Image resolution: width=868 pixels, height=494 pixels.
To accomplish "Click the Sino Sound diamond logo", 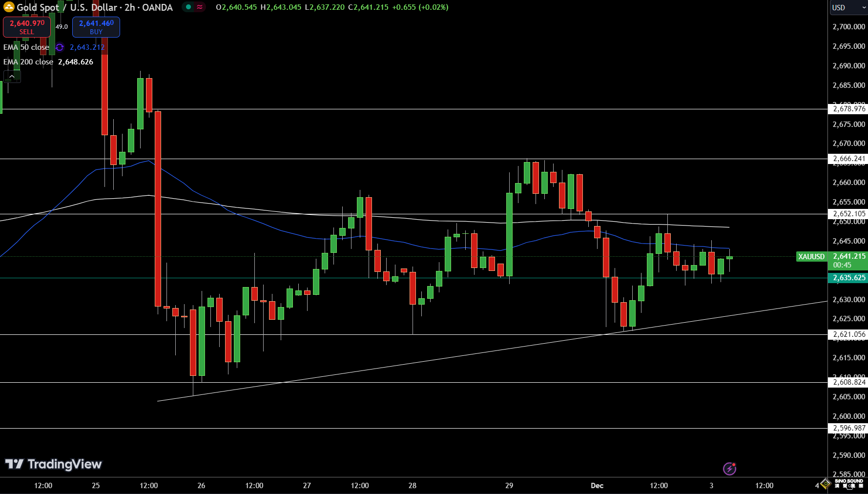I will point(826,483).
